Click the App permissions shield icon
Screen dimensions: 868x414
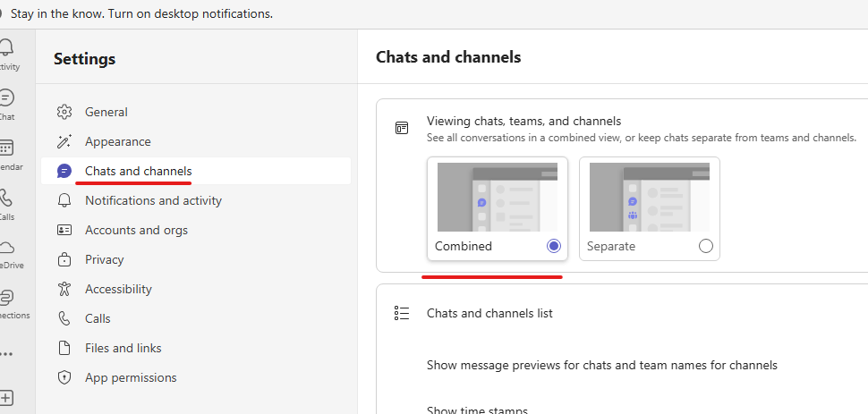pyautogui.click(x=64, y=377)
